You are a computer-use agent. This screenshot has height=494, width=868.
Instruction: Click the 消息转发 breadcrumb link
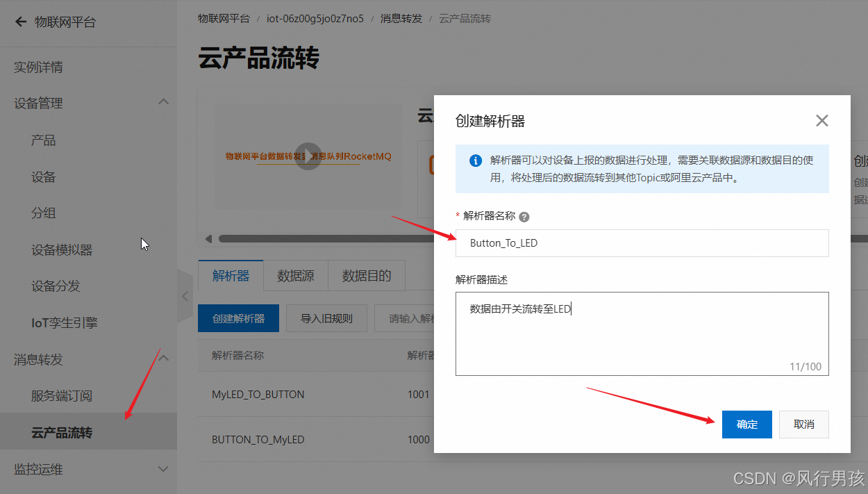[401, 19]
